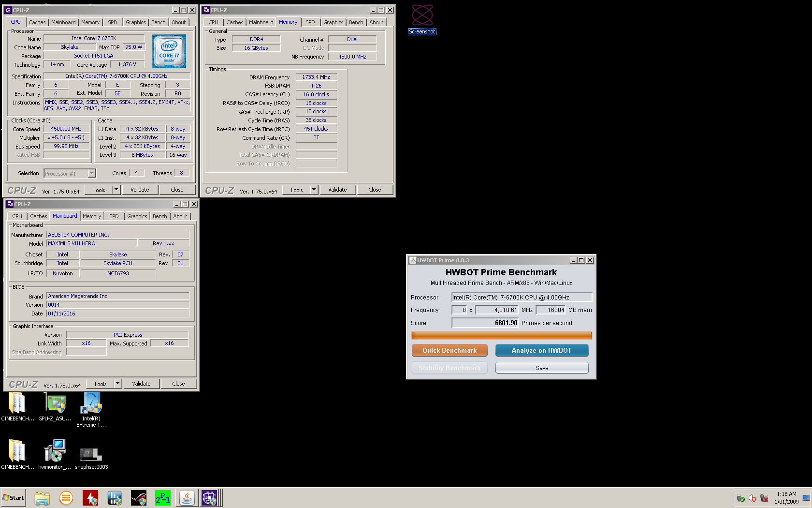Click the CPU-Z Mainboard window title icon
Screen dimensions: 812x508
(9, 204)
